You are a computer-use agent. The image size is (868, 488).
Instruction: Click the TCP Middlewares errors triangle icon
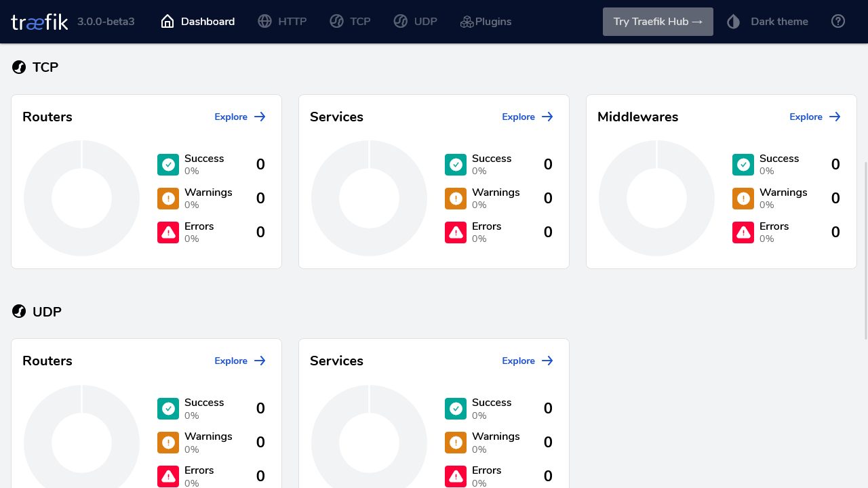[x=743, y=232]
